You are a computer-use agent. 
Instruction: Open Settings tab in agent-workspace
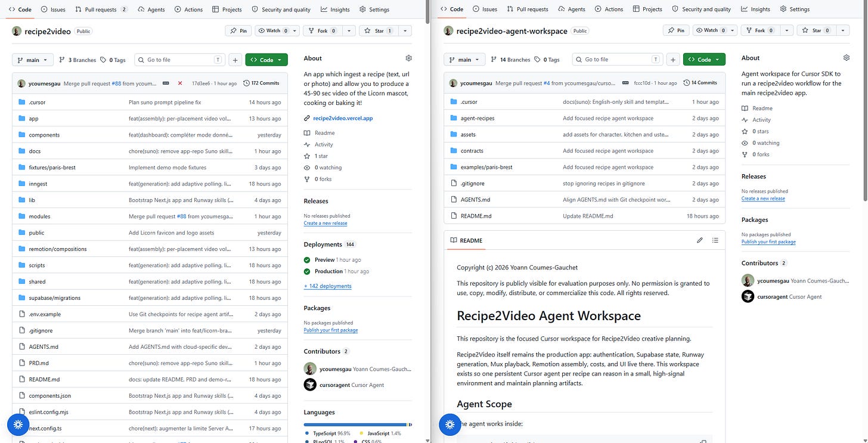pyautogui.click(x=794, y=10)
